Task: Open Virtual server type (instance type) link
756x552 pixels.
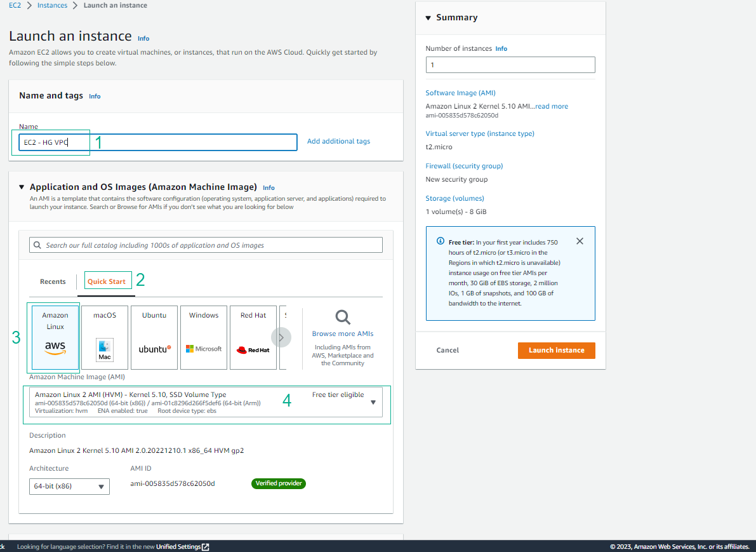Action: click(x=480, y=133)
